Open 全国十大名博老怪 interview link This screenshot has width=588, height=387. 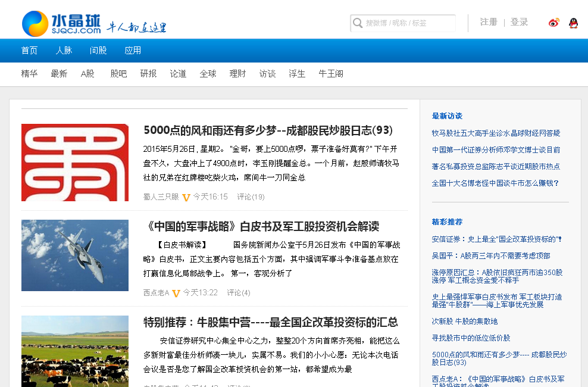tap(495, 183)
